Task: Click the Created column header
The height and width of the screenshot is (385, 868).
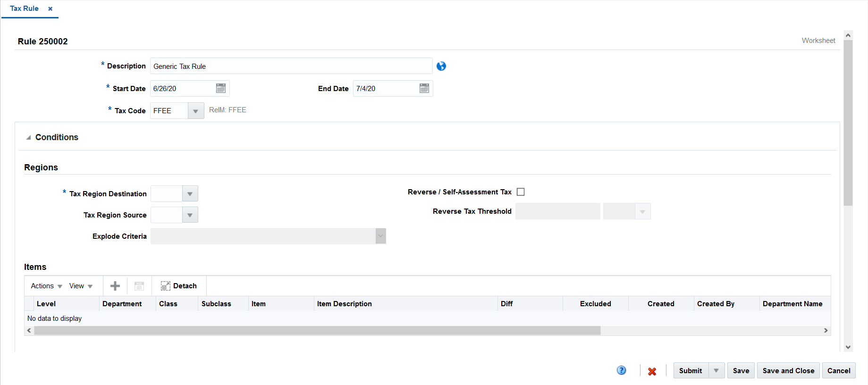Action: pyautogui.click(x=661, y=304)
